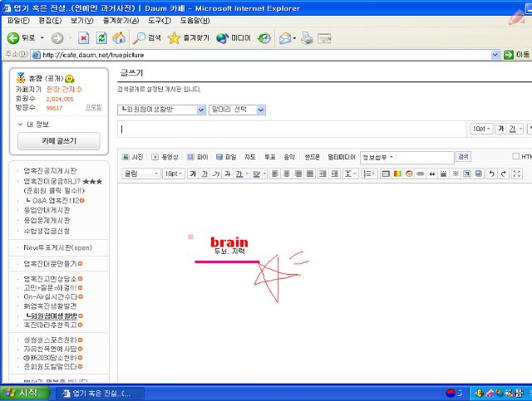The width and height of the screenshot is (532, 401).
Task: Open the Mail envelope icon
Action: point(285,38)
